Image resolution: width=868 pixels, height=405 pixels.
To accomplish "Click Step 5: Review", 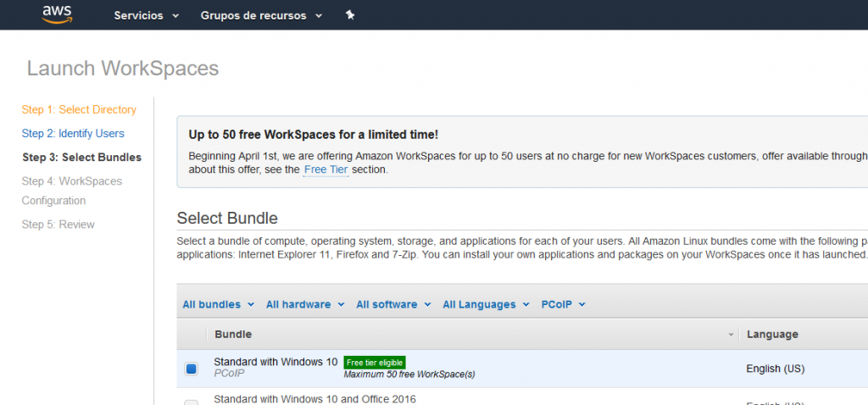I will pos(58,224).
